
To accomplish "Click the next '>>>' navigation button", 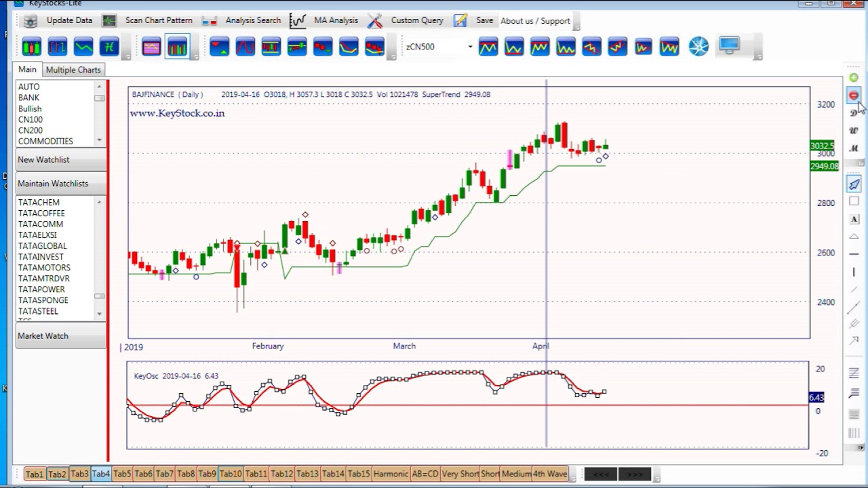I will (x=635, y=474).
